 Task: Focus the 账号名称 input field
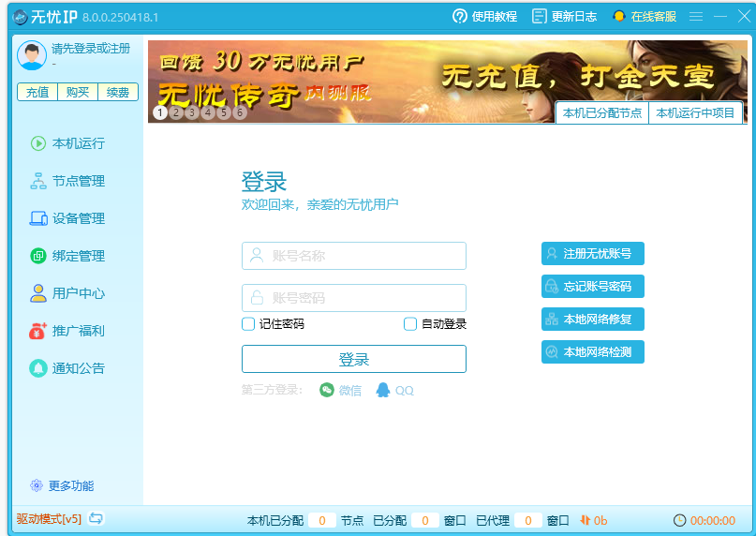click(x=354, y=256)
